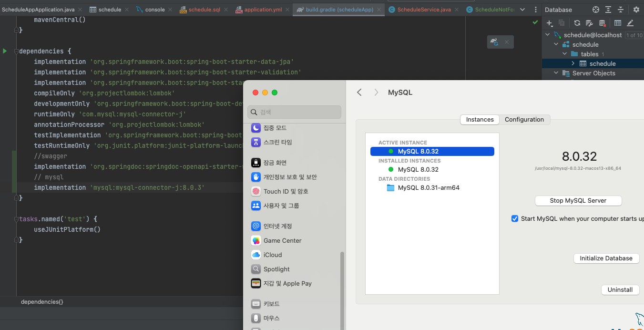Open Data Source Properties wrench icon

click(589, 23)
